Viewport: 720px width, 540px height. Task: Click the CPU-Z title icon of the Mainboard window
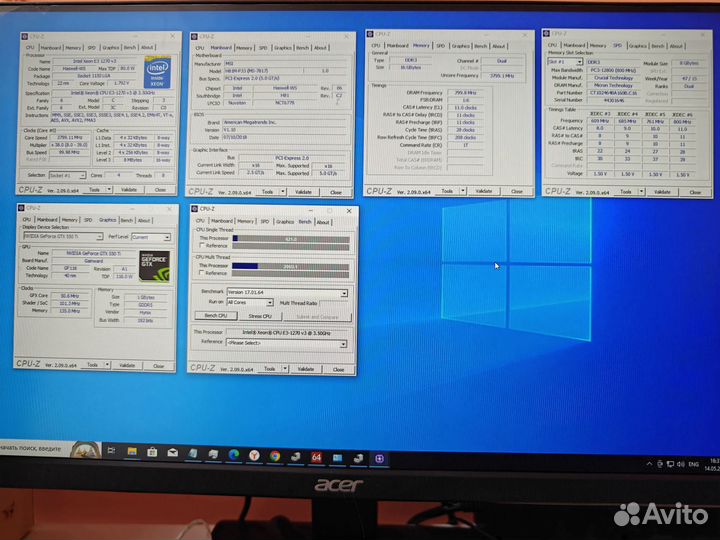(194, 36)
